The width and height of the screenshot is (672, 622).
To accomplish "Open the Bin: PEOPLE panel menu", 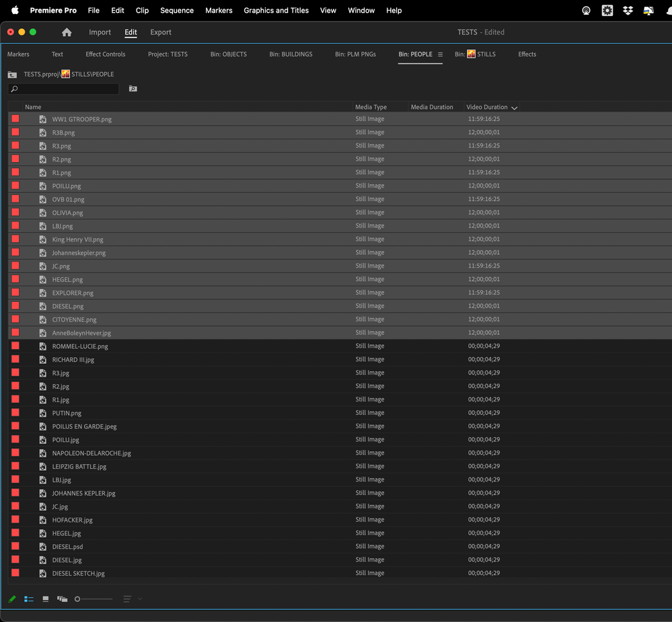I will [x=440, y=54].
